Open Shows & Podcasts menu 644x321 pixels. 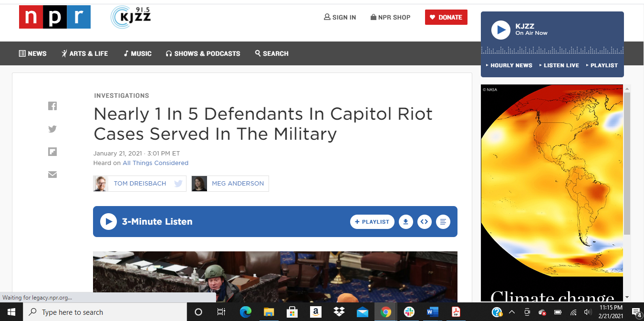point(203,53)
